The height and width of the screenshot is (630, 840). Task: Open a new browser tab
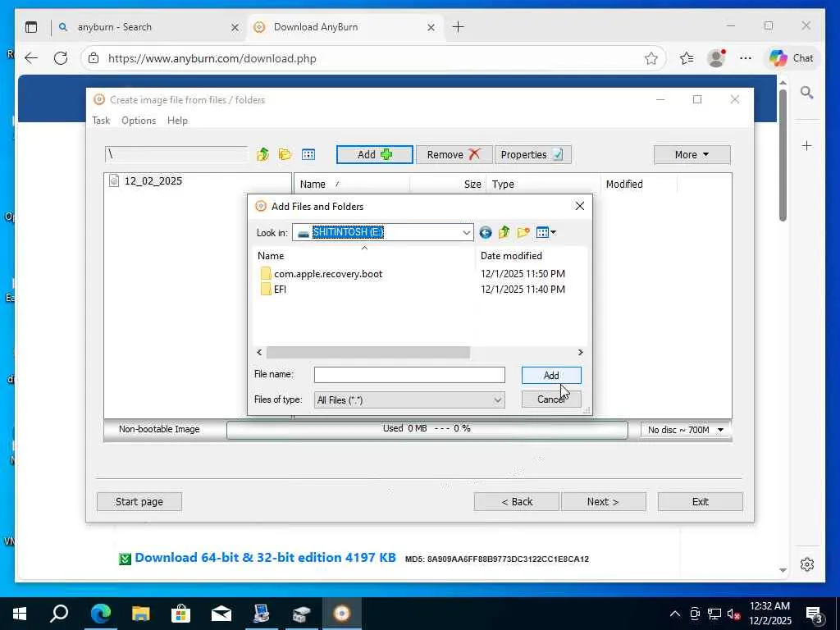[x=458, y=27]
